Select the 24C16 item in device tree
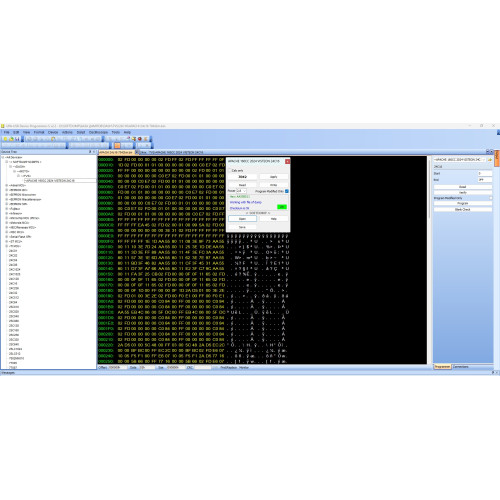 coord(13,283)
